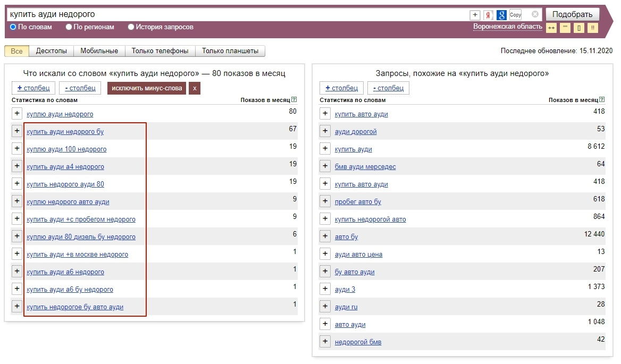Open the "ауди дорогой" link
This screenshot has height=364, width=621.
click(356, 132)
